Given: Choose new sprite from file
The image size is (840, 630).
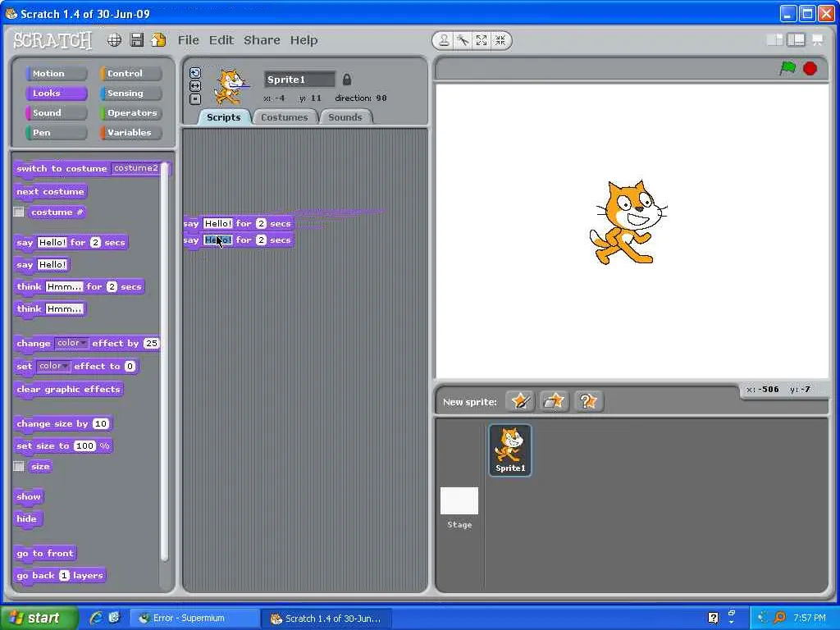Looking at the screenshot, I should tap(554, 401).
